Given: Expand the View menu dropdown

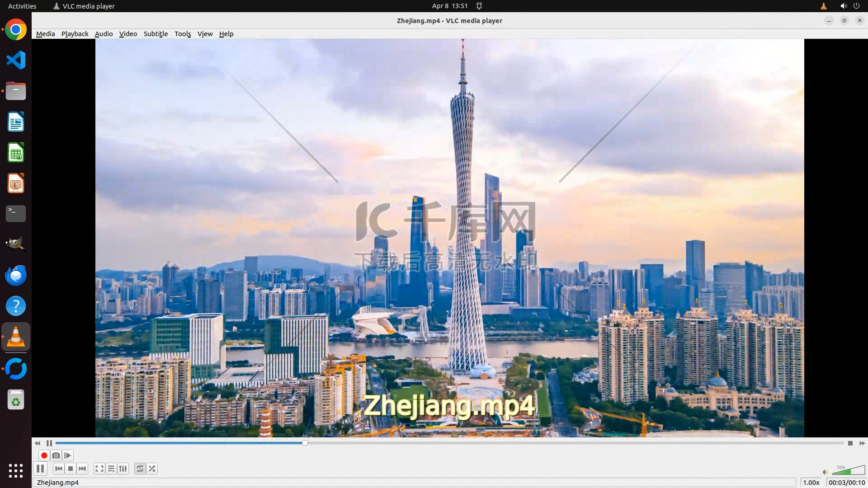Looking at the screenshot, I should point(205,34).
